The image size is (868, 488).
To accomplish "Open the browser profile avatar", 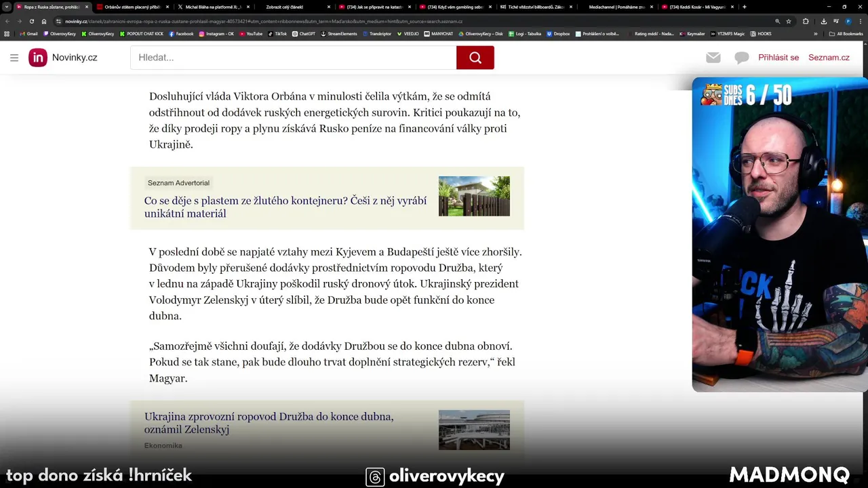I will tap(848, 21).
